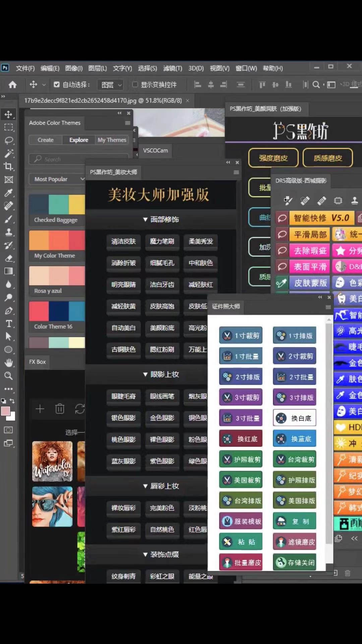The height and width of the screenshot is (644, 362).
Task: Click the 换白底 button
Action: 295,418
